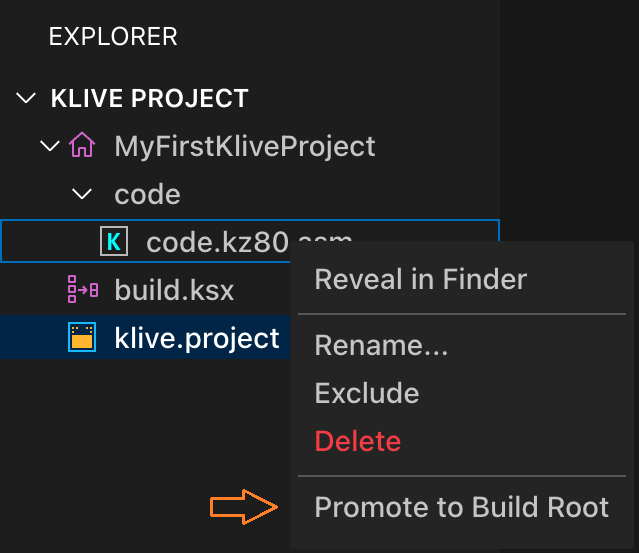Select the code.kz80.asm file name

coord(218,242)
